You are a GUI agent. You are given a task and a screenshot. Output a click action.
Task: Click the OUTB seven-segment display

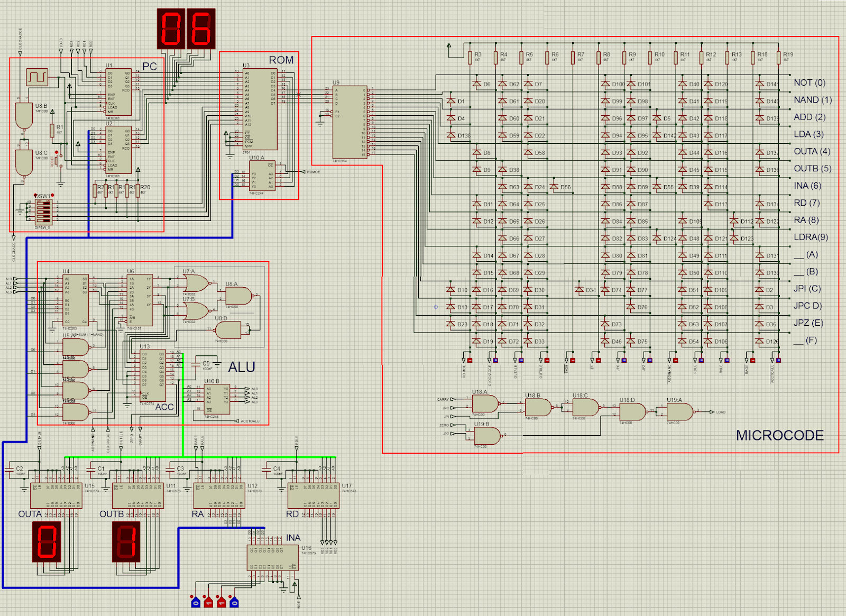click(x=127, y=541)
